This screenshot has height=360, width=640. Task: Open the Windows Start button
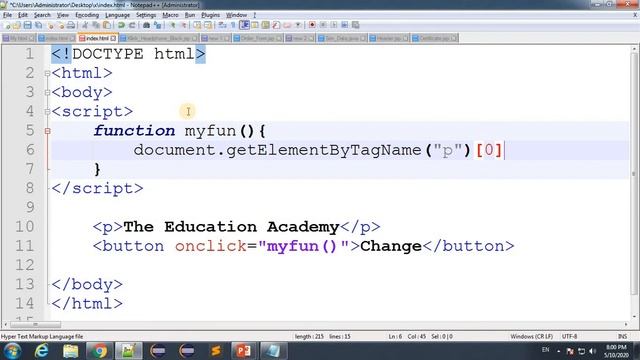click(12, 351)
